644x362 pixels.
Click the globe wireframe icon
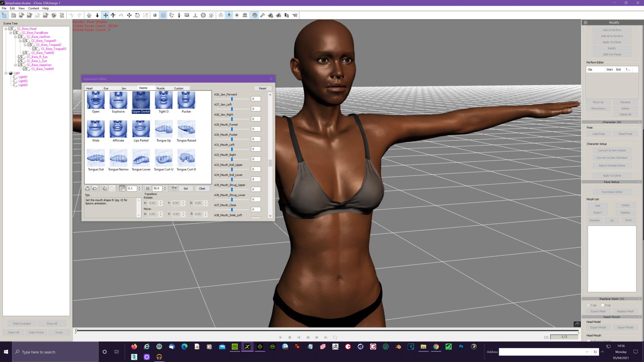(x=203, y=15)
